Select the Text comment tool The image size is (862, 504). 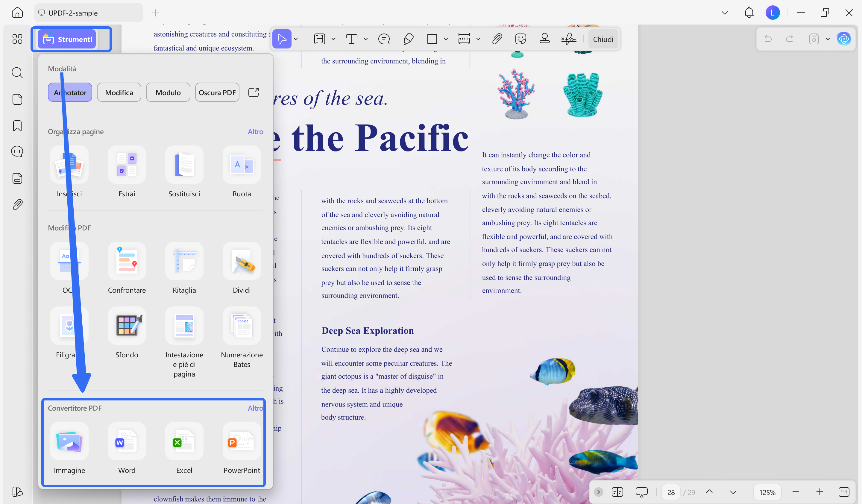tap(351, 39)
